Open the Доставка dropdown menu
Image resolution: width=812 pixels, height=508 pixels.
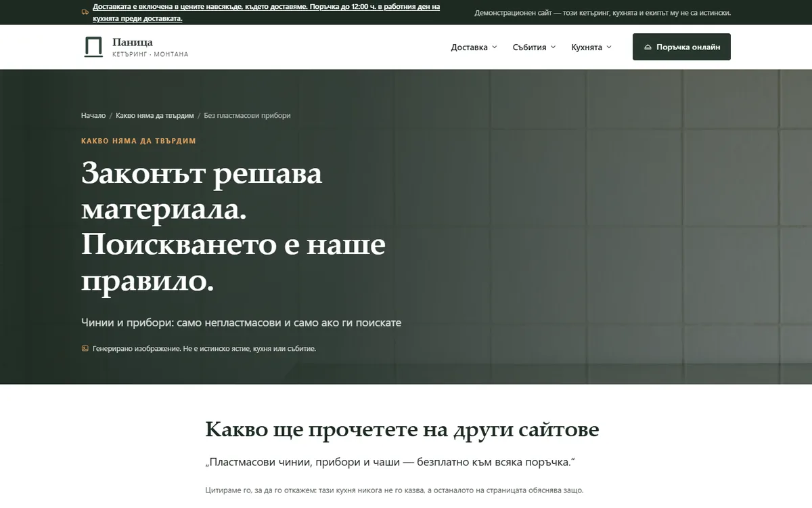474,47
